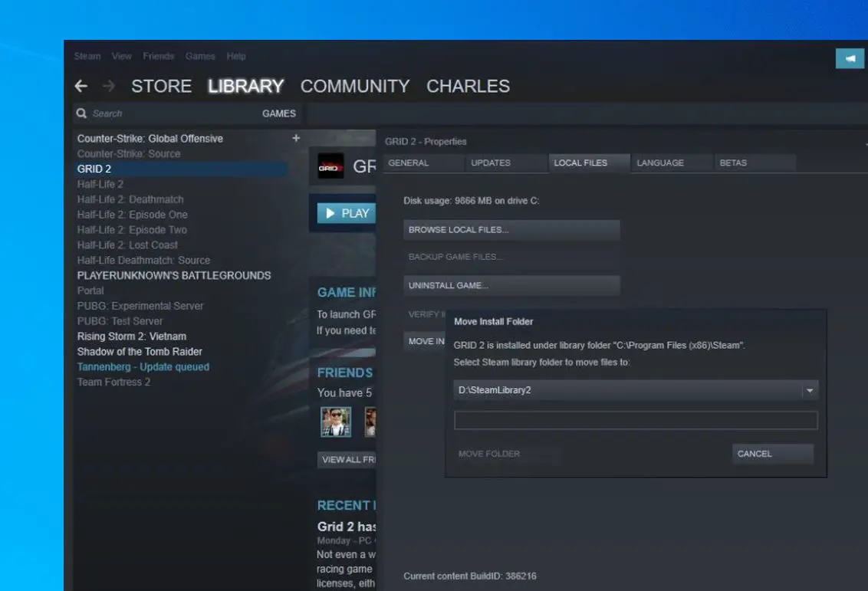Viewport: 868px width, 591px height.
Task: Select Half-Life 2: Deathmatch in library
Action: (x=130, y=199)
